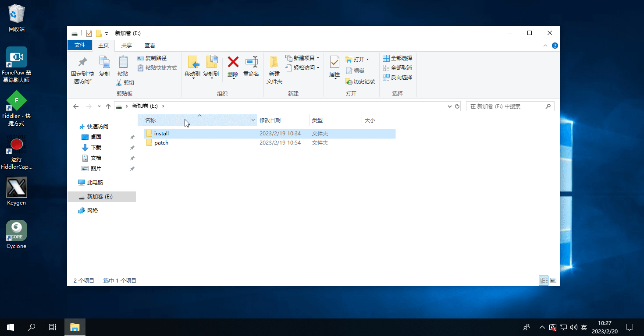The height and width of the screenshot is (336, 644).
Task: Click Invert selection (反向选择)
Action: [397, 78]
